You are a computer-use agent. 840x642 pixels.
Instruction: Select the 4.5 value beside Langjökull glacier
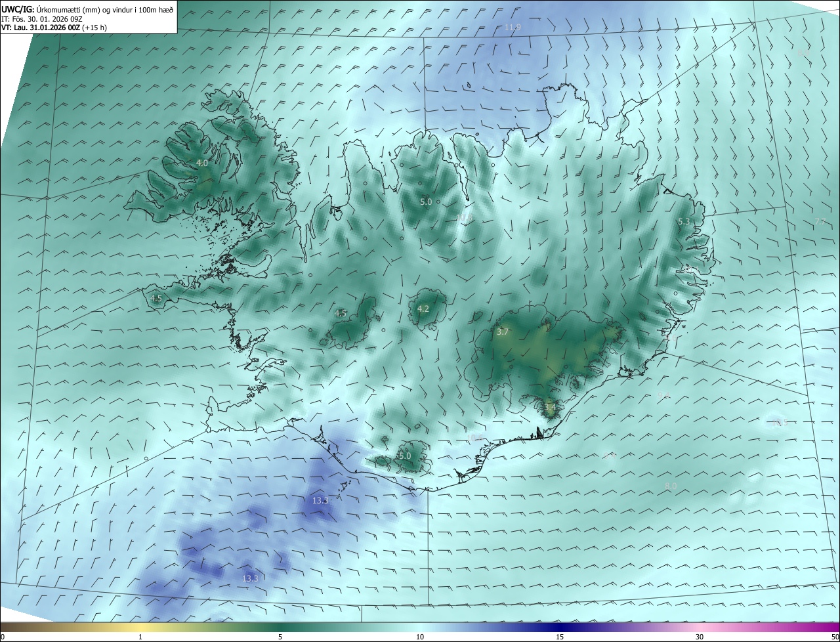point(341,313)
